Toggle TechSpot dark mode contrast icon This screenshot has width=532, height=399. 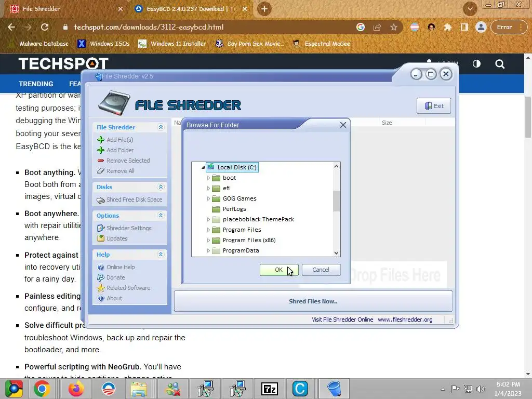click(x=477, y=64)
